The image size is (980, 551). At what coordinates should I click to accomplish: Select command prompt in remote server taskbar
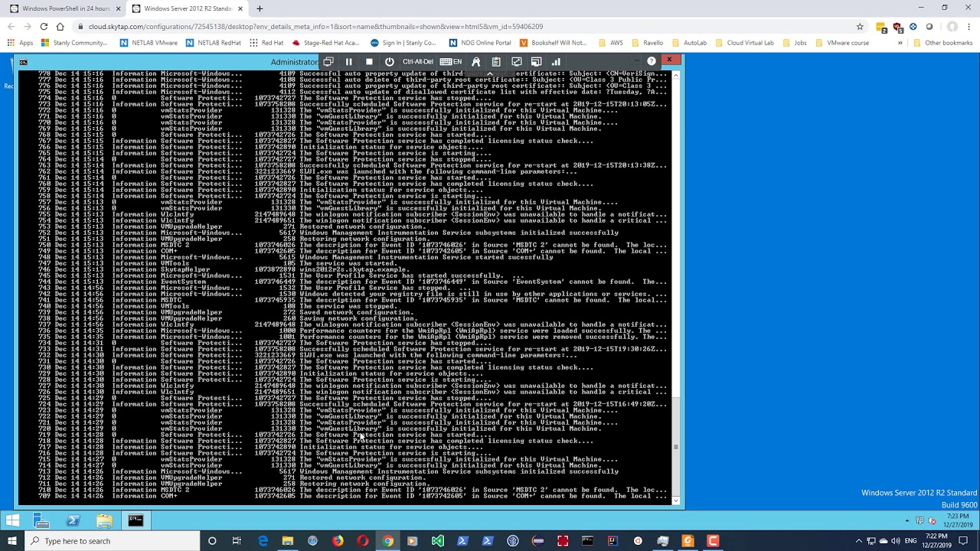[x=136, y=521]
